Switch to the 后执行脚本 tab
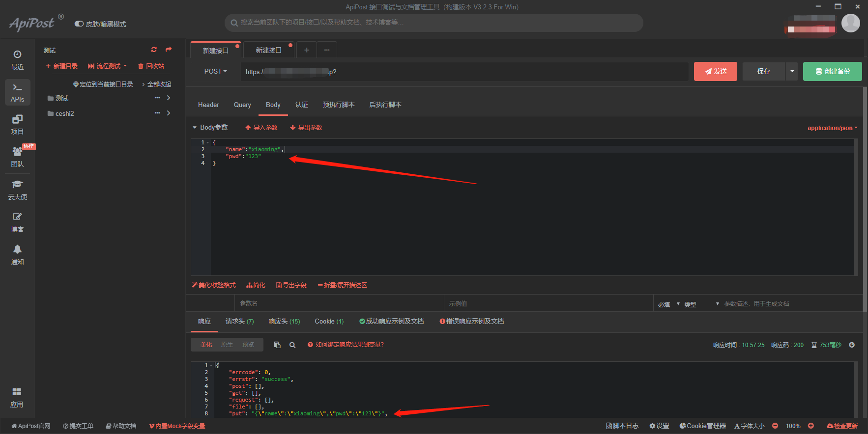Image resolution: width=868 pixels, height=434 pixels. pos(385,105)
